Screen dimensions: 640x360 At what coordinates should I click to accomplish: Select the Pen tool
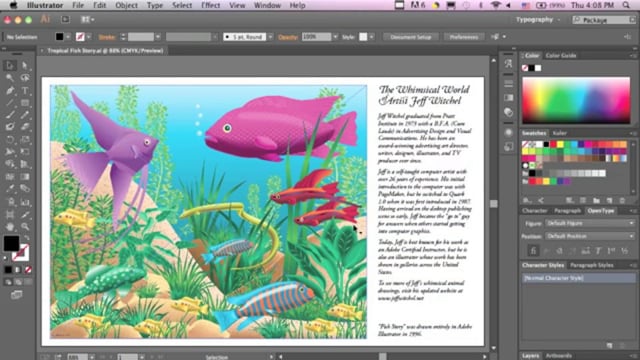point(10,90)
